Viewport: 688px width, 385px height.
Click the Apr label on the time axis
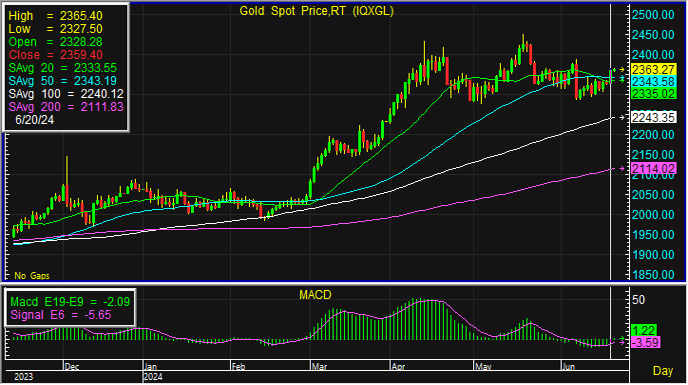tap(398, 367)
